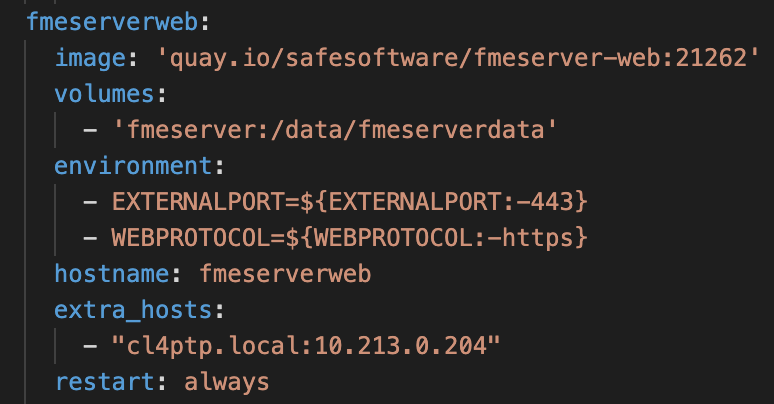Click the environment key
Screen dimensions: 774x404
(x=133, y=165)
